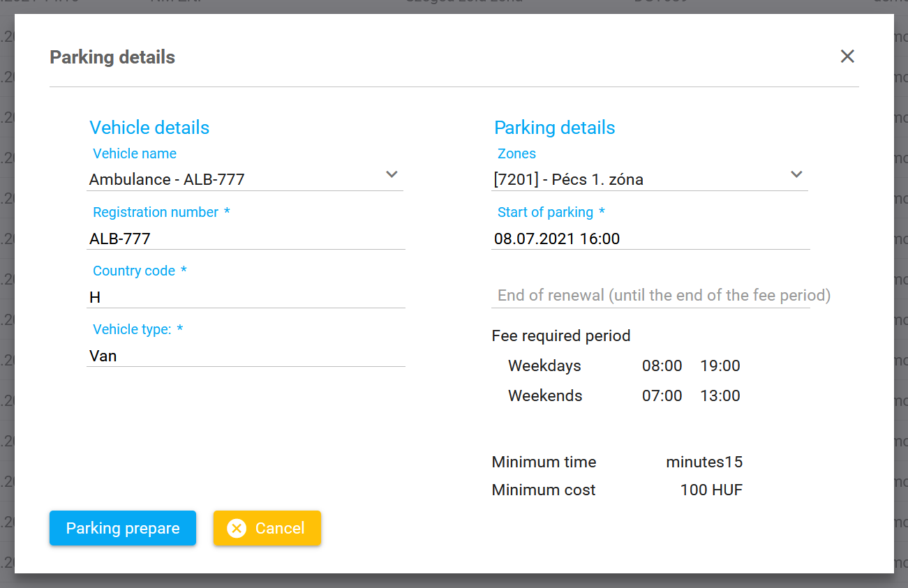Click the yellow Cancel button
The height and width of the screenshot is (588, 908).
[x=267, y=528]
